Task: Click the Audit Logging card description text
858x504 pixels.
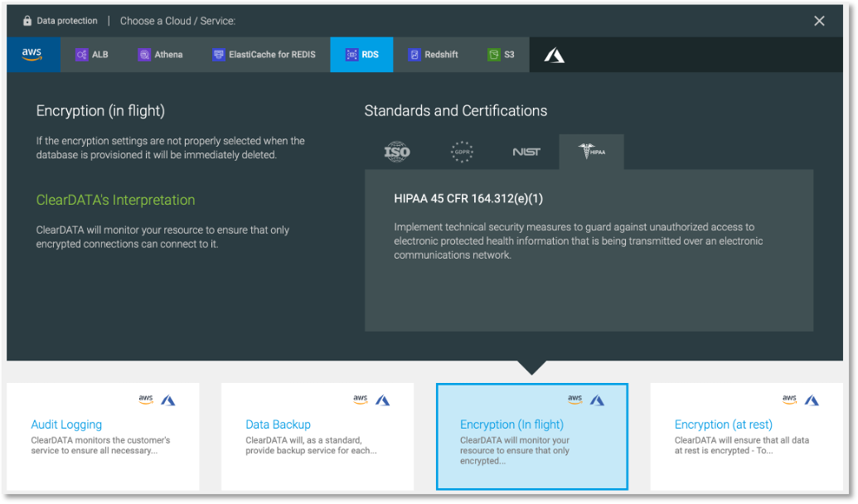Action: click(100, 445)
